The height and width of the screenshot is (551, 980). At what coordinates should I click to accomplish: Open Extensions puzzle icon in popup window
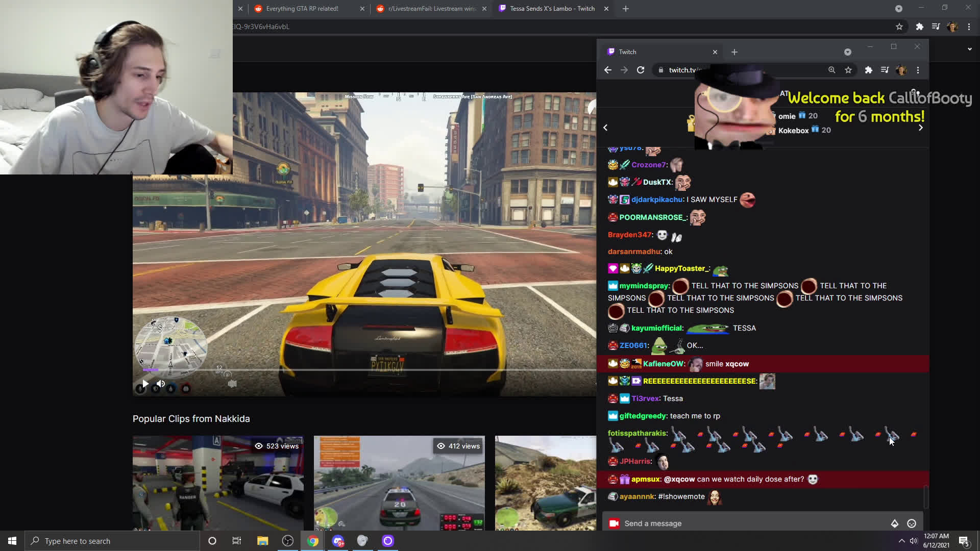(868, 70)
